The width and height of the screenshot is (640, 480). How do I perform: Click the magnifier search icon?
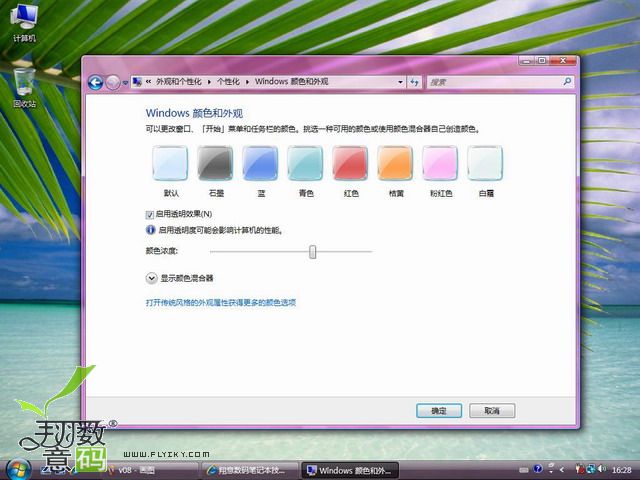[567, 82]
